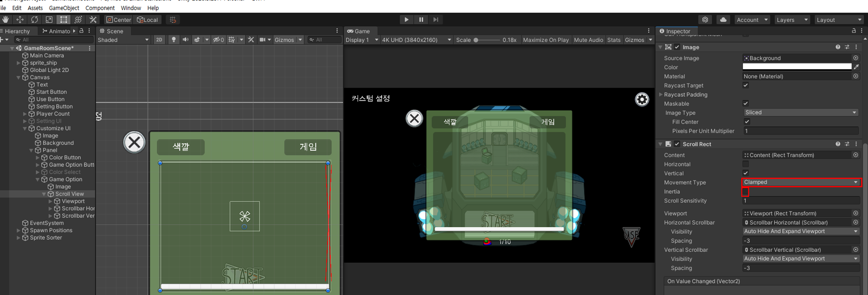
Task: Select the Hand tool
Action: [5, 20]
